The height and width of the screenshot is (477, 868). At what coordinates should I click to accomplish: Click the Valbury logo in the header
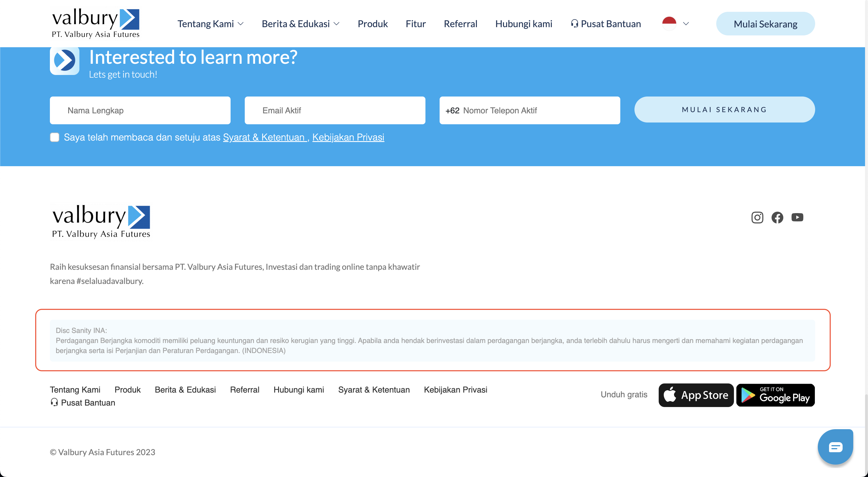[95, 23]
